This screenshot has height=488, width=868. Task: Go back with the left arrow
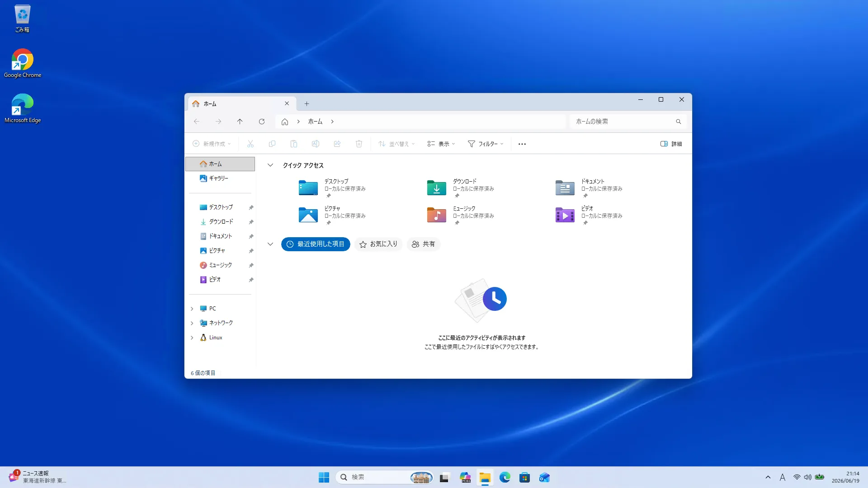(x=196, y=122)
